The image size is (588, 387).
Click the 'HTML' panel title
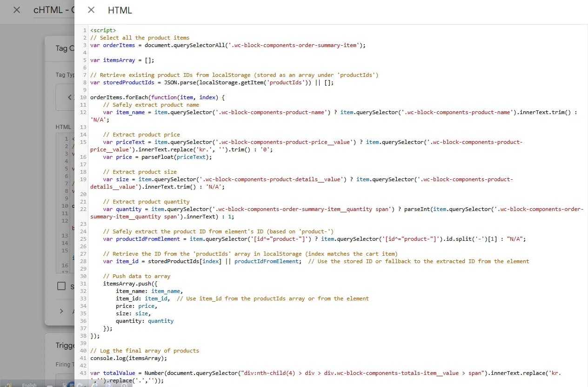pyautogui.click(x=120, y=10)
